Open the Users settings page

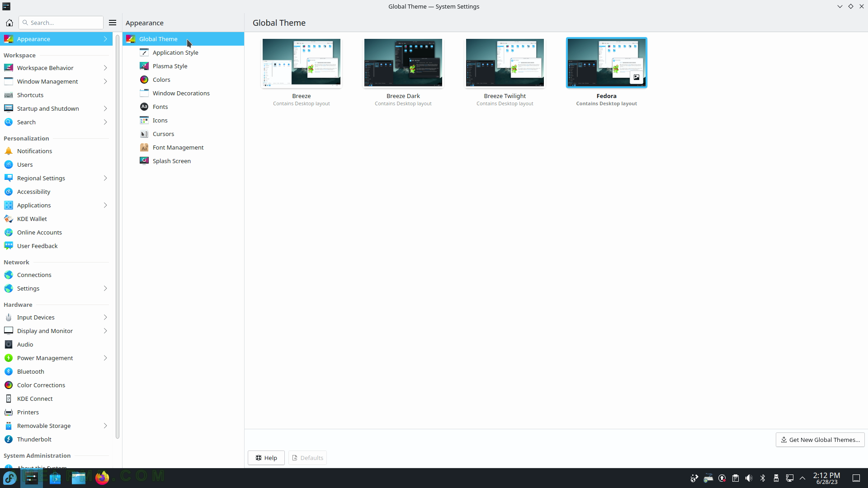coord(57,164)
